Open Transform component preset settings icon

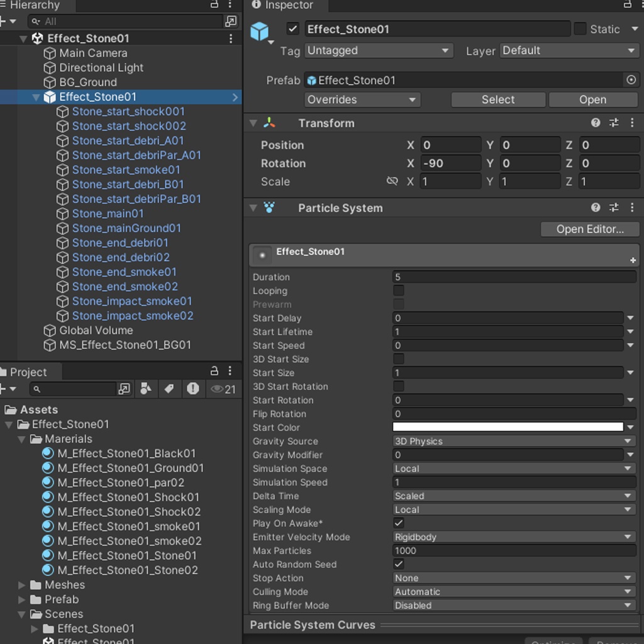[614, 123]
